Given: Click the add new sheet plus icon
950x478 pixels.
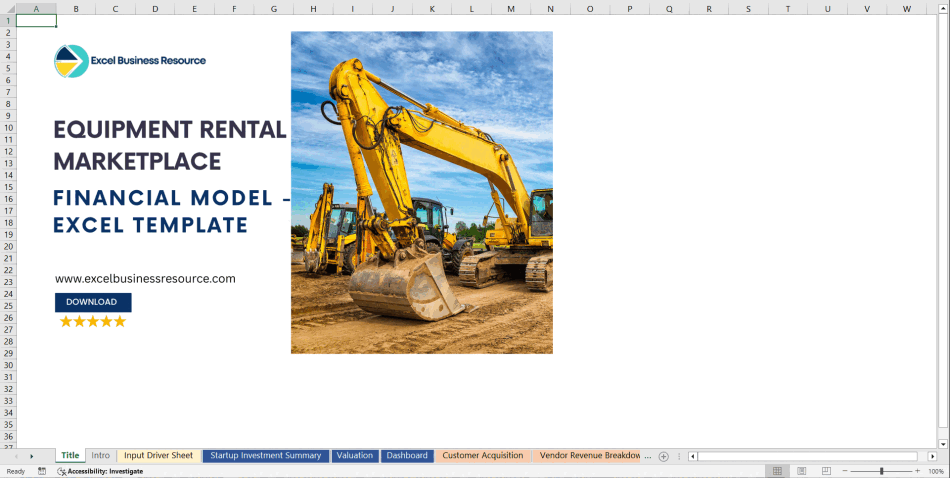Looking at the screenshot, I should click(x=663, y=456).
